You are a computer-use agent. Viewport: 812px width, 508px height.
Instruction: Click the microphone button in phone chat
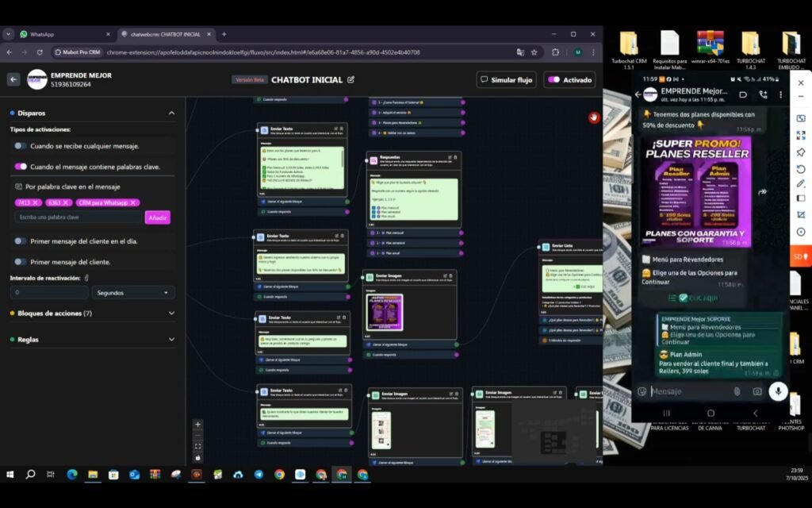point(778,391)
